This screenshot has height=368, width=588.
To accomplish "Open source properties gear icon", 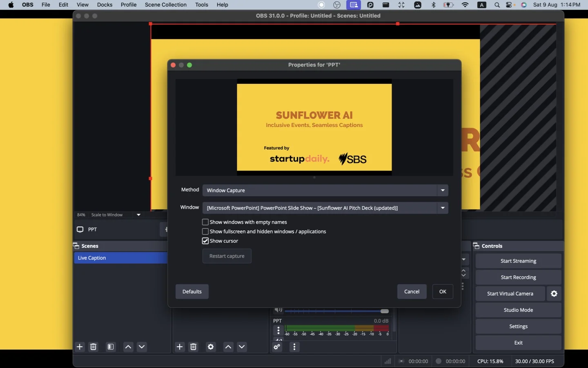I will pyautogui.click(x=211, y=347).
